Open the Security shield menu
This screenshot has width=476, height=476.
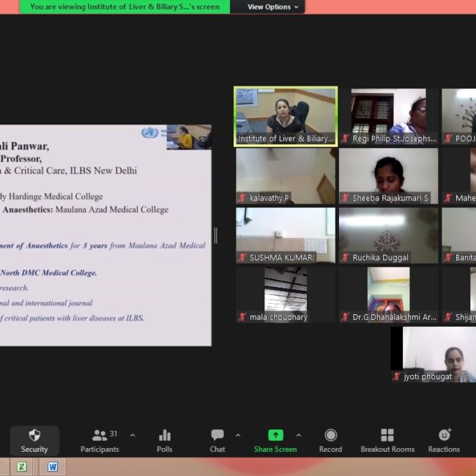(x=34, y=441)
